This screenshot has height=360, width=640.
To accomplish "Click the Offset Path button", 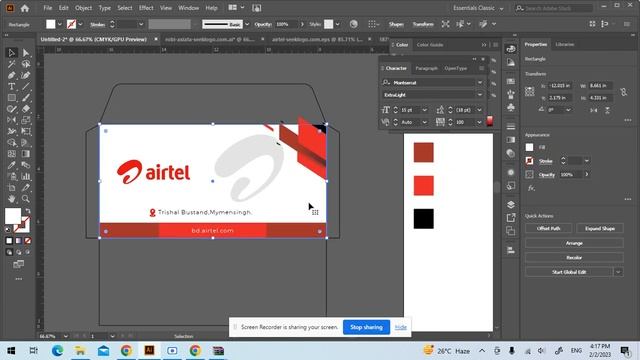I will click(549, 229).
